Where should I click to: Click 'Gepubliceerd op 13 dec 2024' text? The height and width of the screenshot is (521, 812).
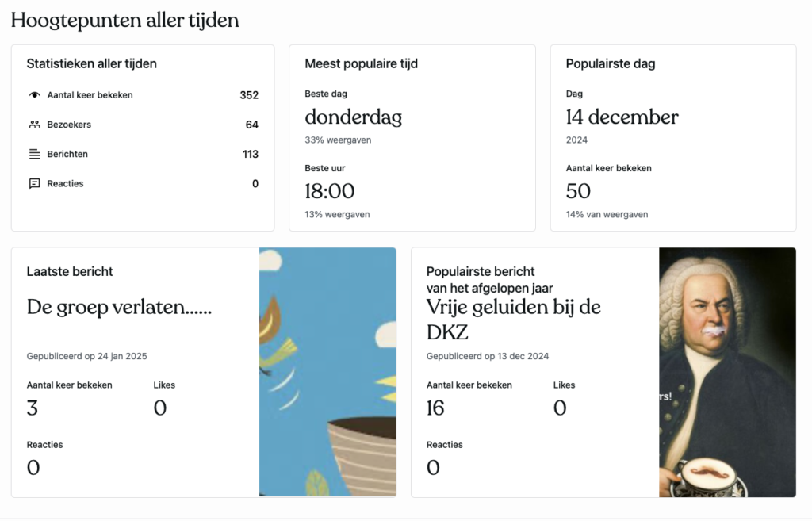click(488, 356)
